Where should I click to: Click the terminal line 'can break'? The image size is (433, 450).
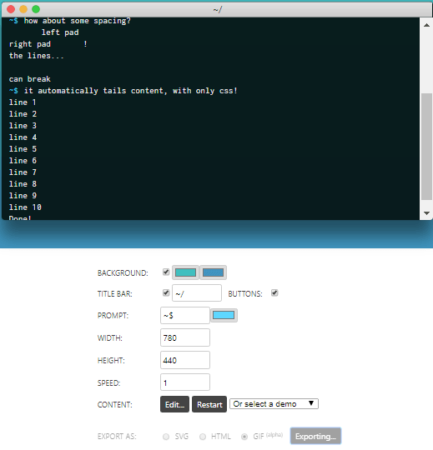pos(30,79)
